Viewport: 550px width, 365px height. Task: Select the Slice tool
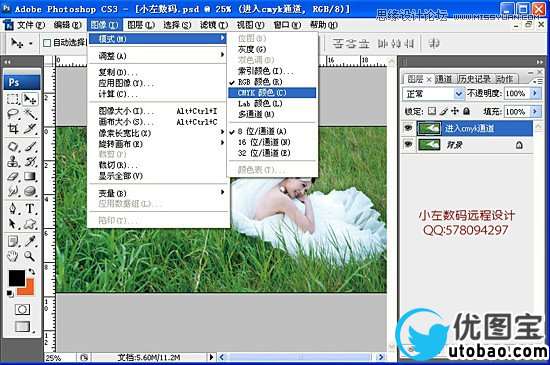click(30, 129)
